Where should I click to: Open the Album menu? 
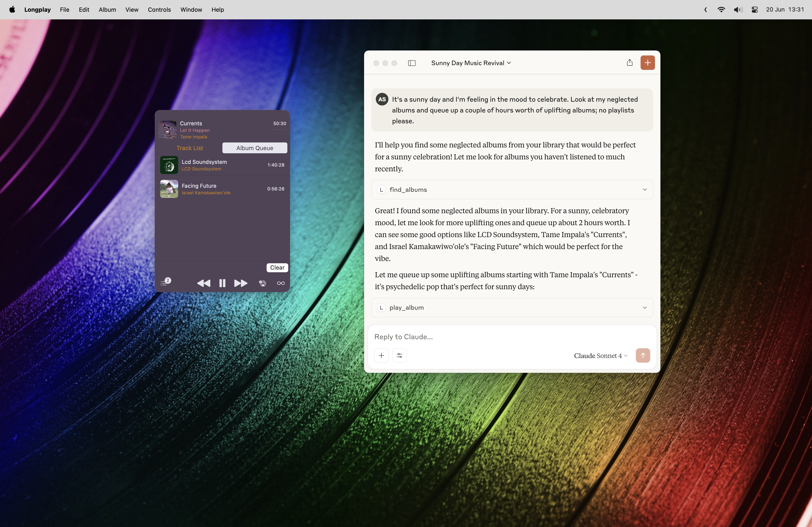point(107,9)
